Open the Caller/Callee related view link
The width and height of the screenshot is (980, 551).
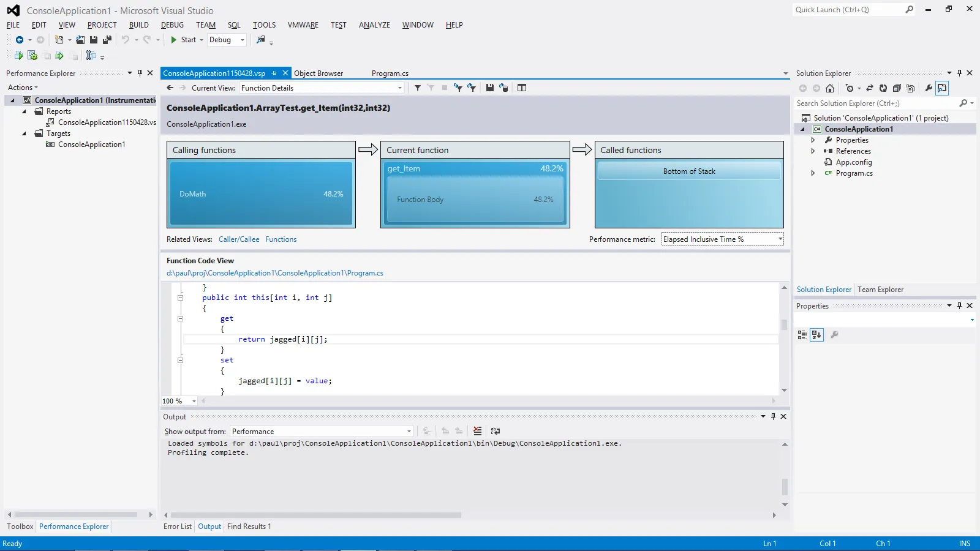pyautogui.click(x=239, y=239)
